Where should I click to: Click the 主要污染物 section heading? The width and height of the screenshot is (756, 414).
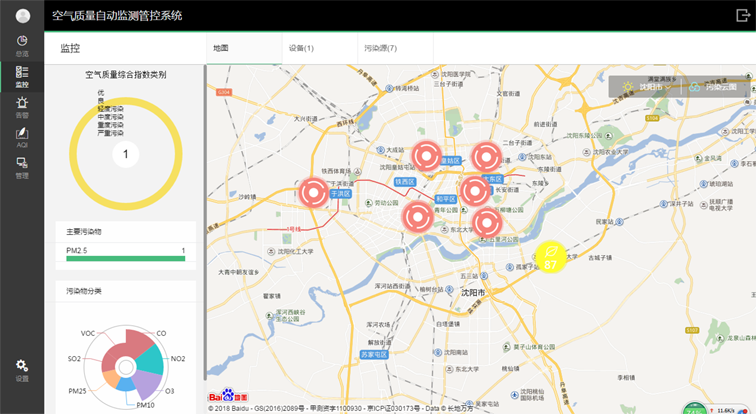click(84, 232)
